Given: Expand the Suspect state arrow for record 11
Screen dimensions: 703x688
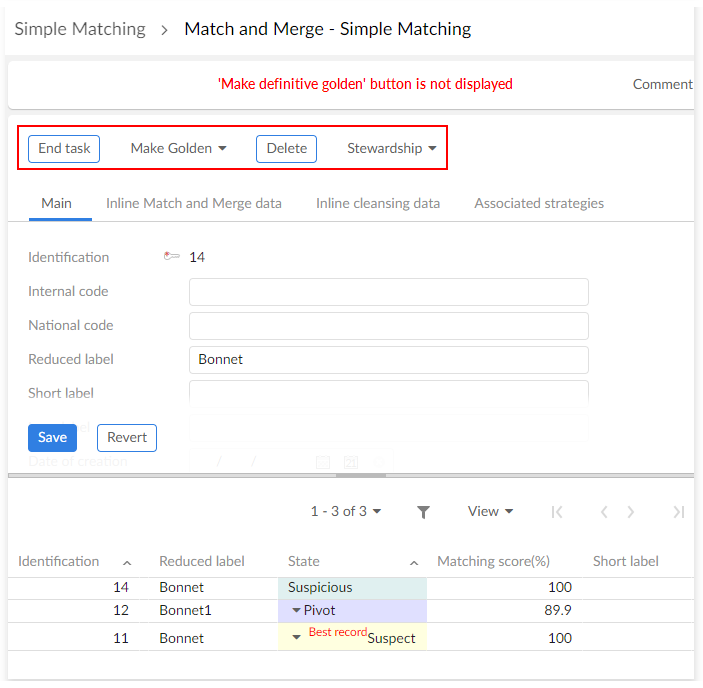Looking at the screenshot, I should pos(296,637).
